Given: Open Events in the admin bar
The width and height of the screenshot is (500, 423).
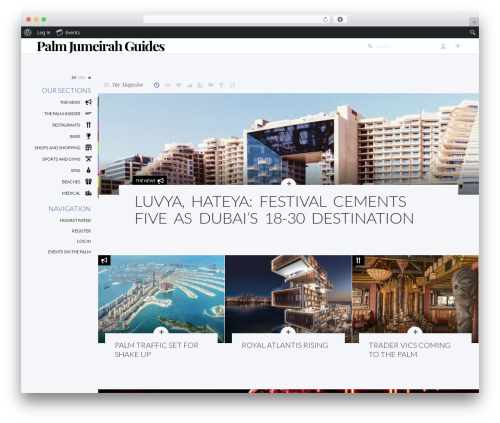Looking at the screenshot, I should tap(68, 32).
